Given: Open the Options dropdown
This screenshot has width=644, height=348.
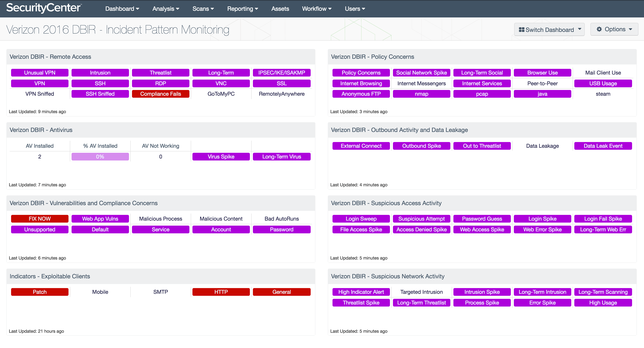Looking at the screenshot, I should pyautogui.click(x=614, y=29).
